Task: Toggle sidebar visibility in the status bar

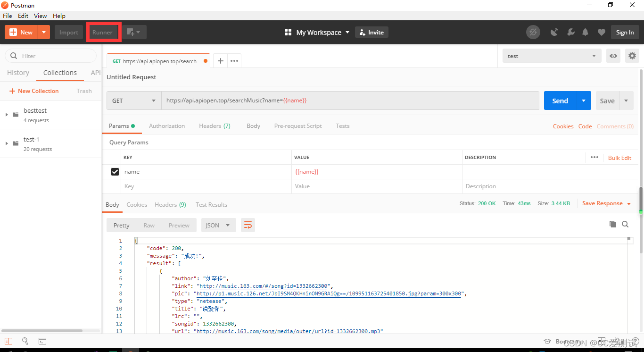Action: [x=8, y=341]
